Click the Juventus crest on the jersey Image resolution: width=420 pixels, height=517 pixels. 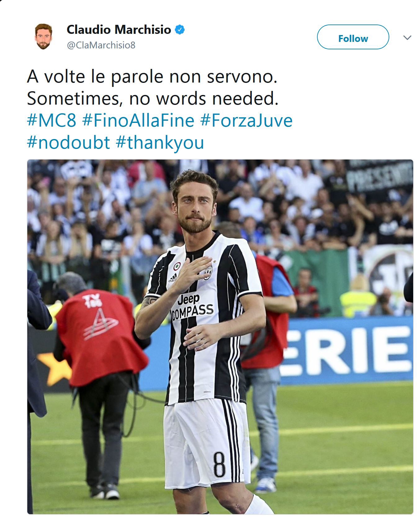tap(208, 272)
